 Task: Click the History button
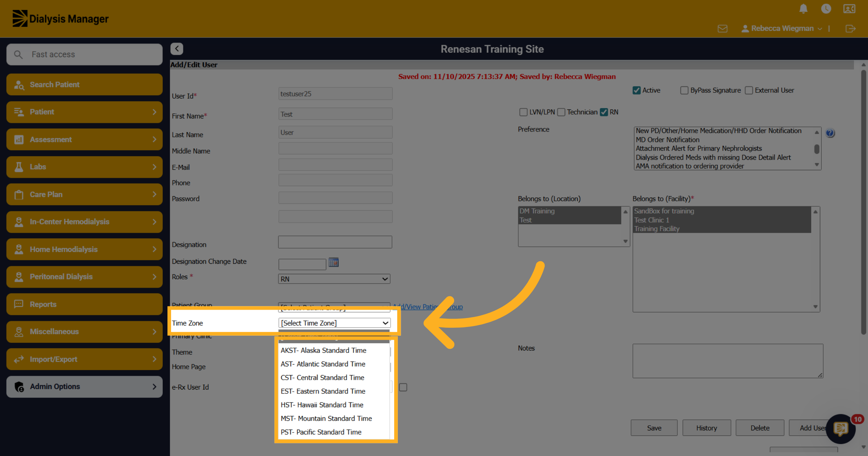point(707,428)
